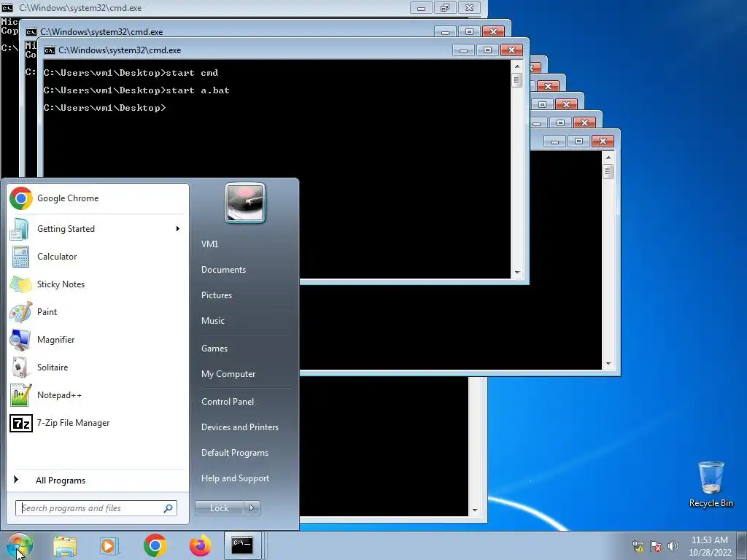
Task: Open Windows Media Player from taskbar
Action: click(x=109, y=546)
